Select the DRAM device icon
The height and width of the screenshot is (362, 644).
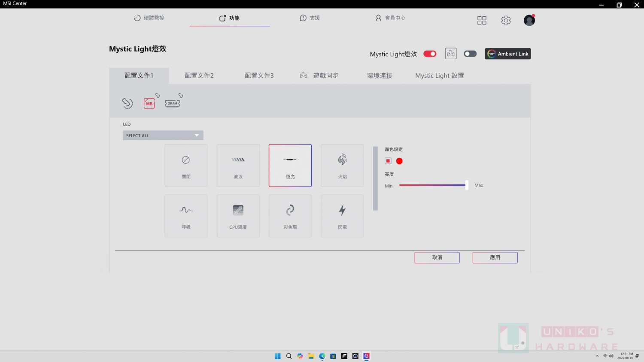pyautogui.click(x=172, y=103)
